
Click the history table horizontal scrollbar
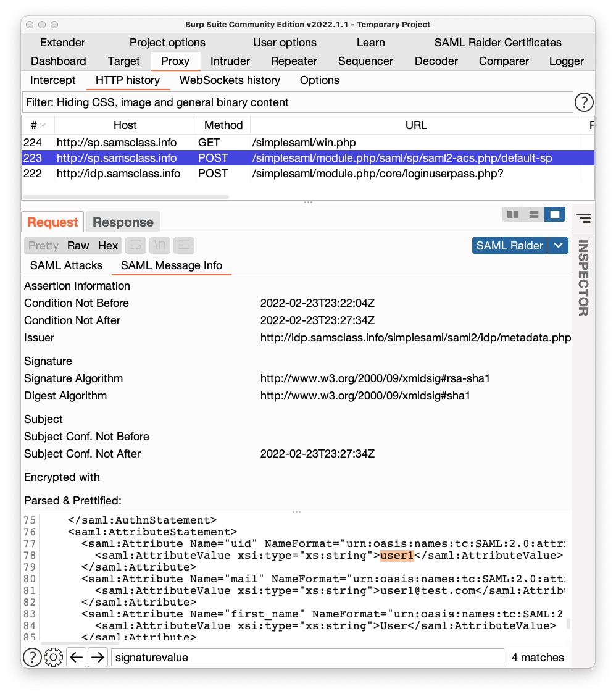(x=126, y=196)
